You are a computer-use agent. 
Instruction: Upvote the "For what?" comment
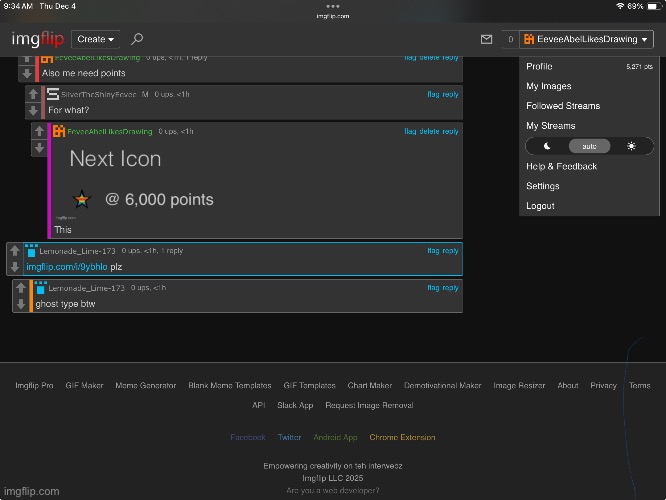click(x=33, y=93)
